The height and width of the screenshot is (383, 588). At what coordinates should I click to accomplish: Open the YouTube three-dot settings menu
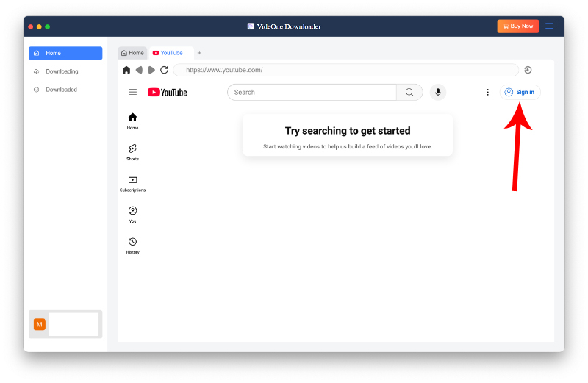coord(487,92)
